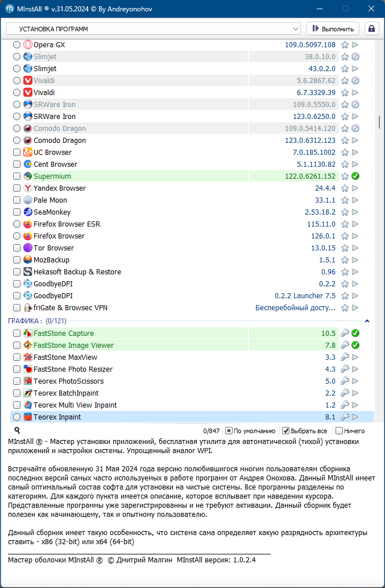Click the FastStone Photo Resizer icon
The image size is (385, 588).
(28, 369)
